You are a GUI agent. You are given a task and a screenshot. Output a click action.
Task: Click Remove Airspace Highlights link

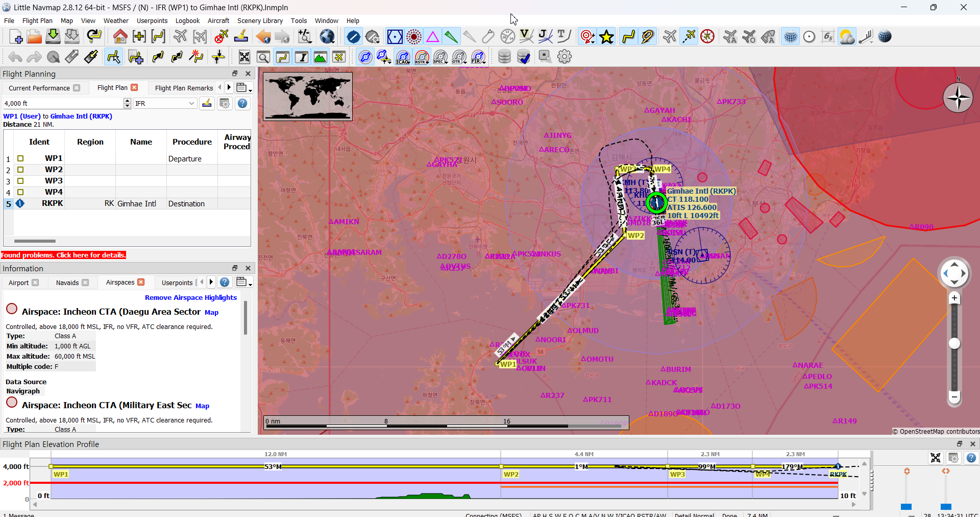click(191, 297)
